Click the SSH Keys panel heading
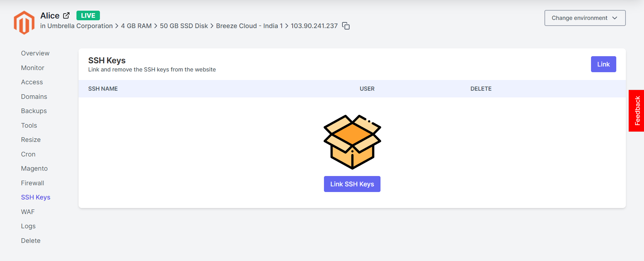This screenshot has height=261, width=644. tap(107, 60)
